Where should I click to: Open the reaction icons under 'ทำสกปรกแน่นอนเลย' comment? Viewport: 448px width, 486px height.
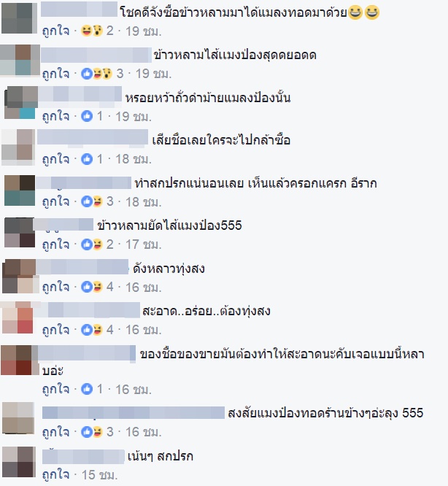pyautogui.click(x=92, y=201)
